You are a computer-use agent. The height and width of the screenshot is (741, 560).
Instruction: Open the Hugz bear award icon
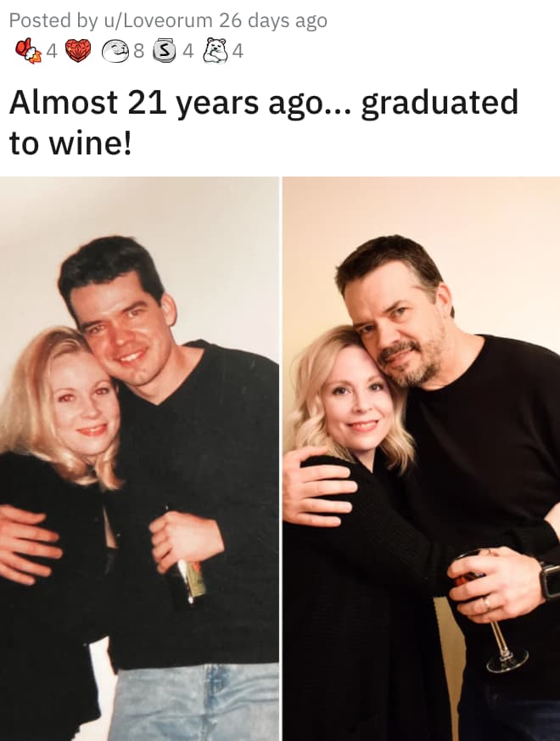[215, 51]
